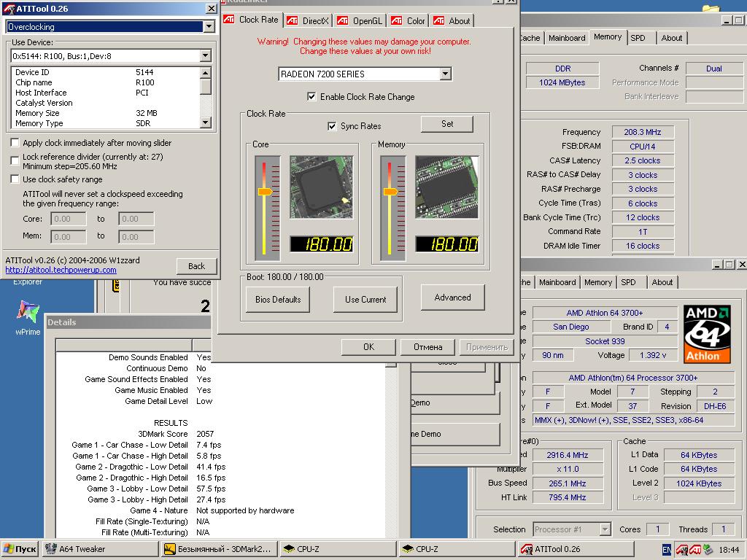Click the Frequency 208.3 MHz value
747x560 pixels.
[643, 132]
